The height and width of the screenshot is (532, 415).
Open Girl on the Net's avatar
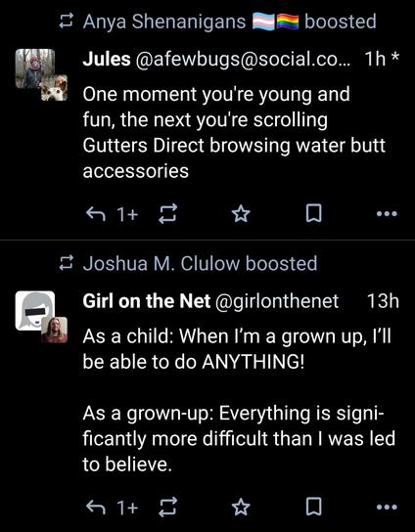pyautogui.click(x=35, y=310)
